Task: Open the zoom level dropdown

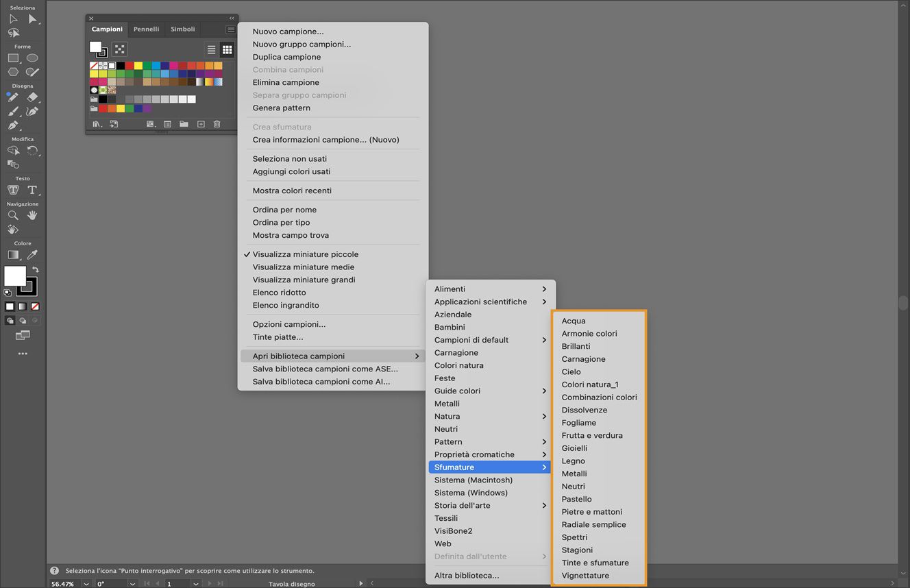Action: [x=86, y=584]
